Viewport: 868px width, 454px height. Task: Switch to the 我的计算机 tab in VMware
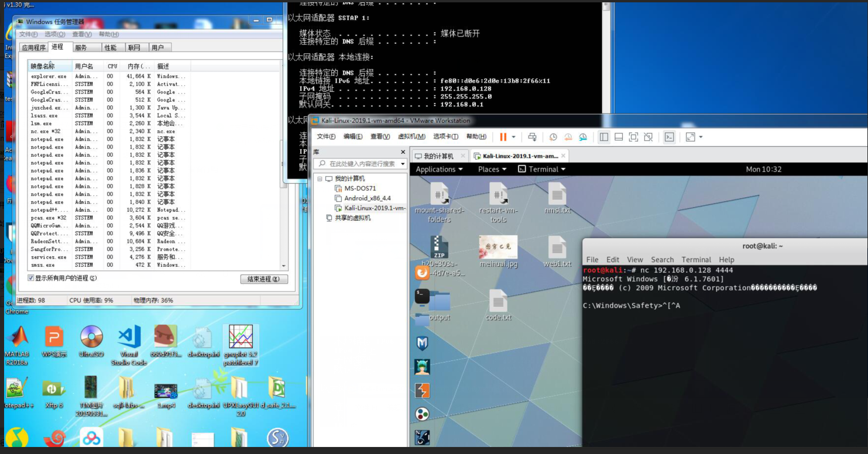[x=438, y=156]
